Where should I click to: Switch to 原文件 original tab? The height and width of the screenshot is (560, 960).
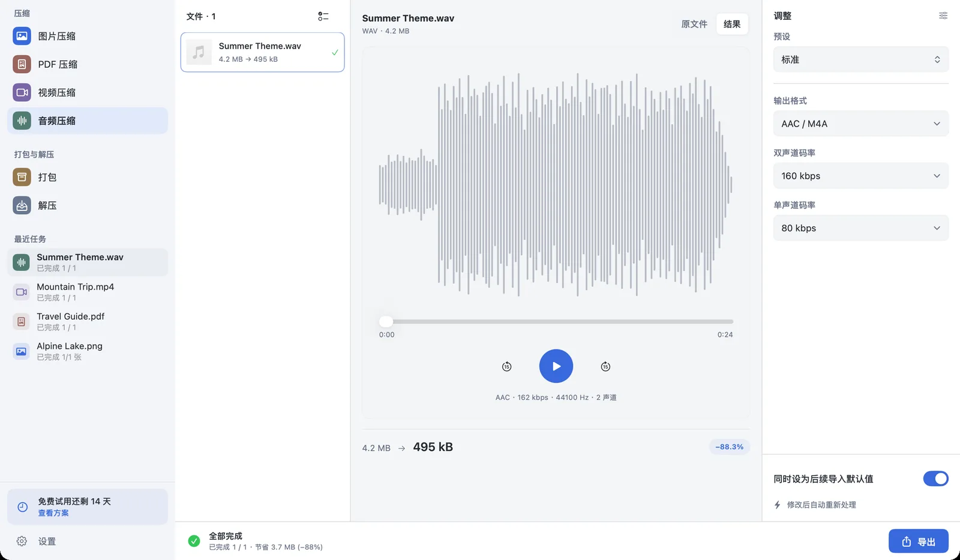(x=694, y=24)
